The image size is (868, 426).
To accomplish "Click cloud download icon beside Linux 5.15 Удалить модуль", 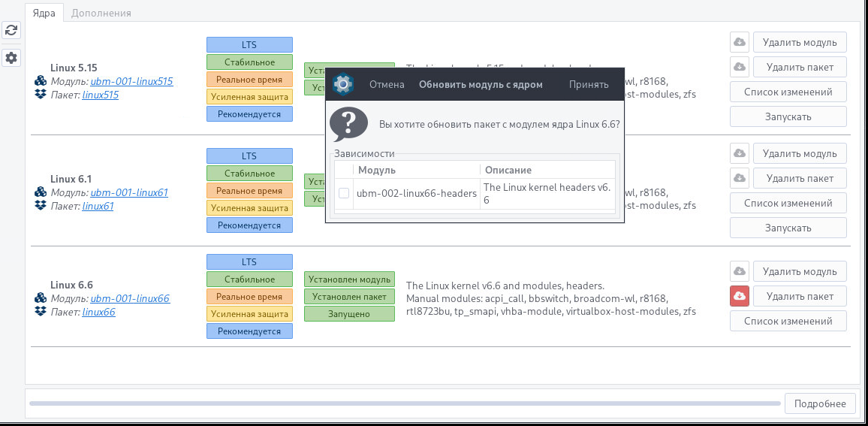I will pyautogui.click(x=739, y=41).
